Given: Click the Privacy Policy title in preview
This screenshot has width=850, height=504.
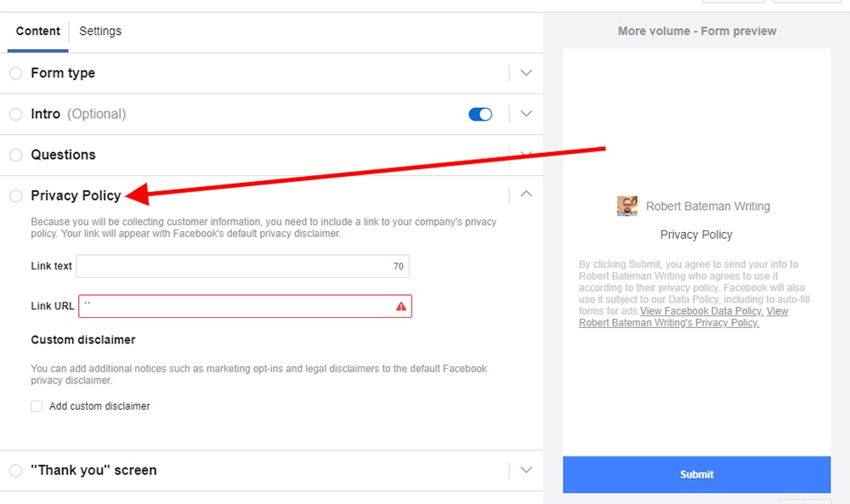Looking at the screenshot, I should pyautogui.click(x=696, y=235).
